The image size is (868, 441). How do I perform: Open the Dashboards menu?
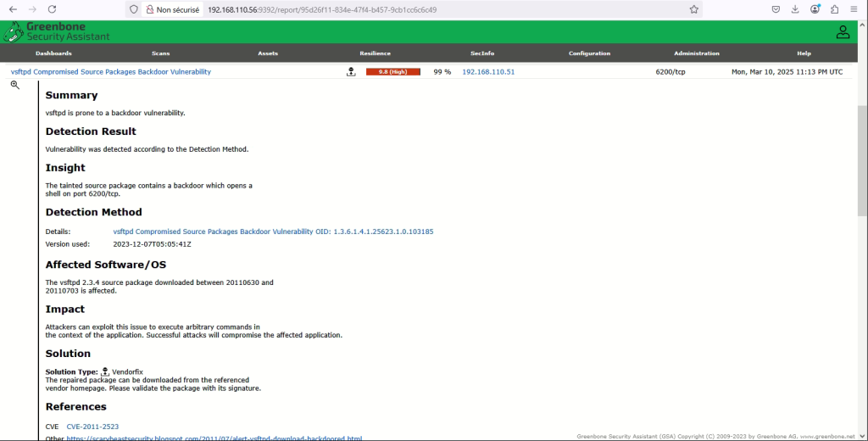click(53, 53)
